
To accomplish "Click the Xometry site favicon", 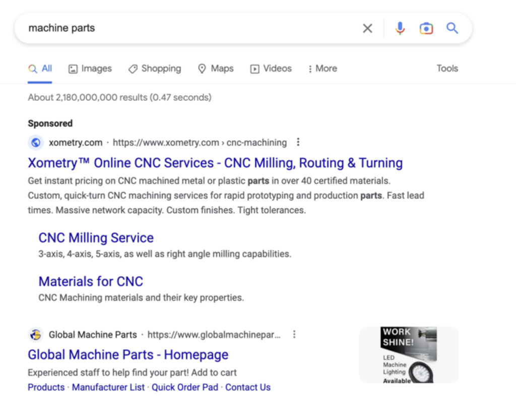I will pos(36,143).
